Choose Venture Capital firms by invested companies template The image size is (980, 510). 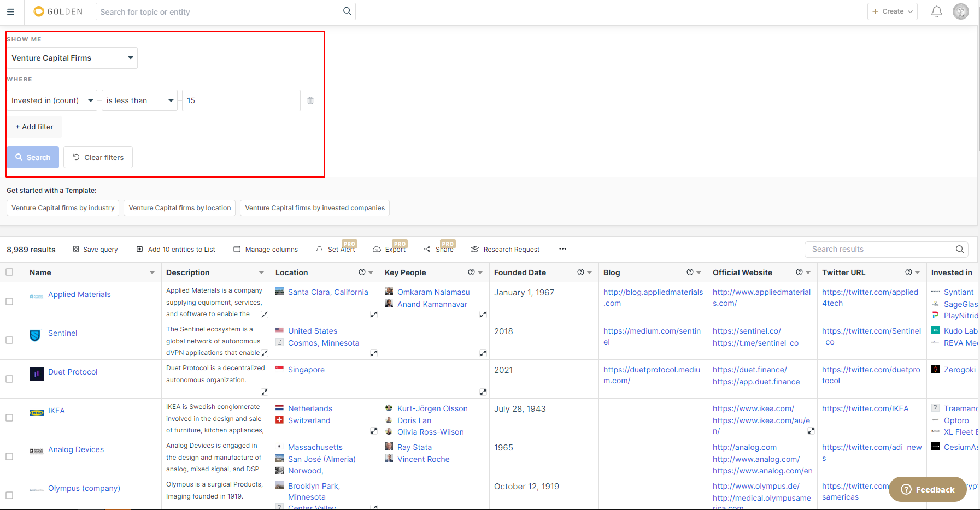[315, 208]
